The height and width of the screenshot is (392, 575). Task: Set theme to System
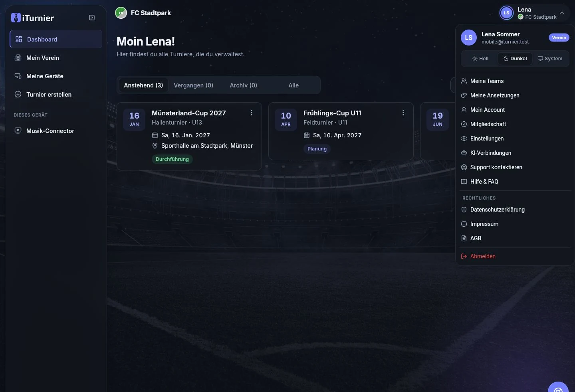[x=550, y=59]
